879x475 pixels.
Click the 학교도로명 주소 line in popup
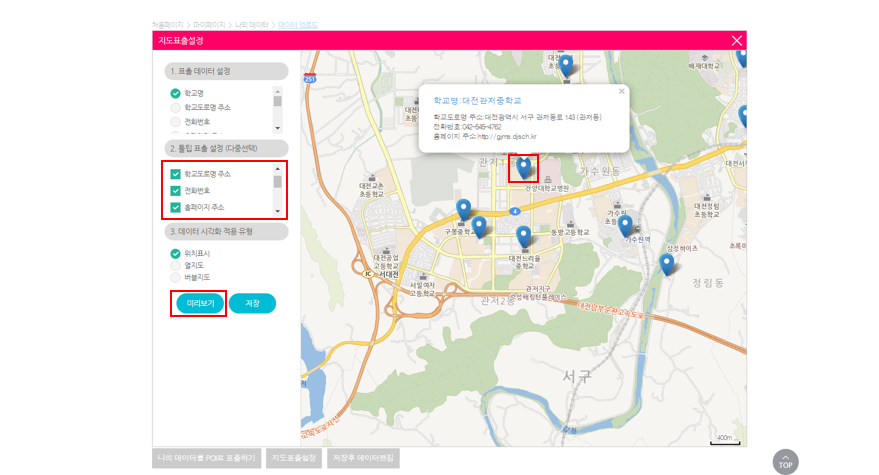(x=517, y=117)
